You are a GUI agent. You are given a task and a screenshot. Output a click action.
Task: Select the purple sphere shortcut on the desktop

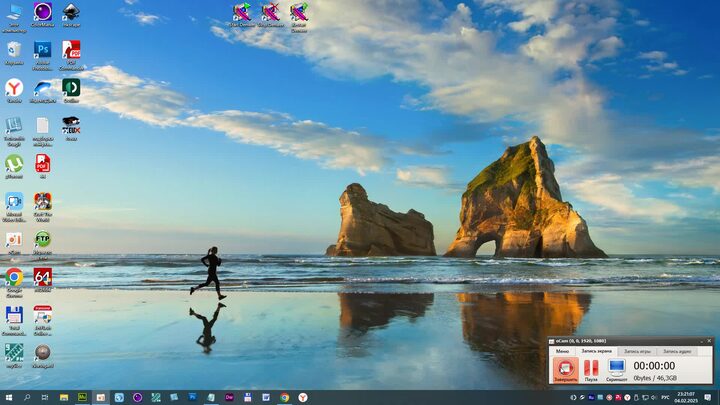43,15
